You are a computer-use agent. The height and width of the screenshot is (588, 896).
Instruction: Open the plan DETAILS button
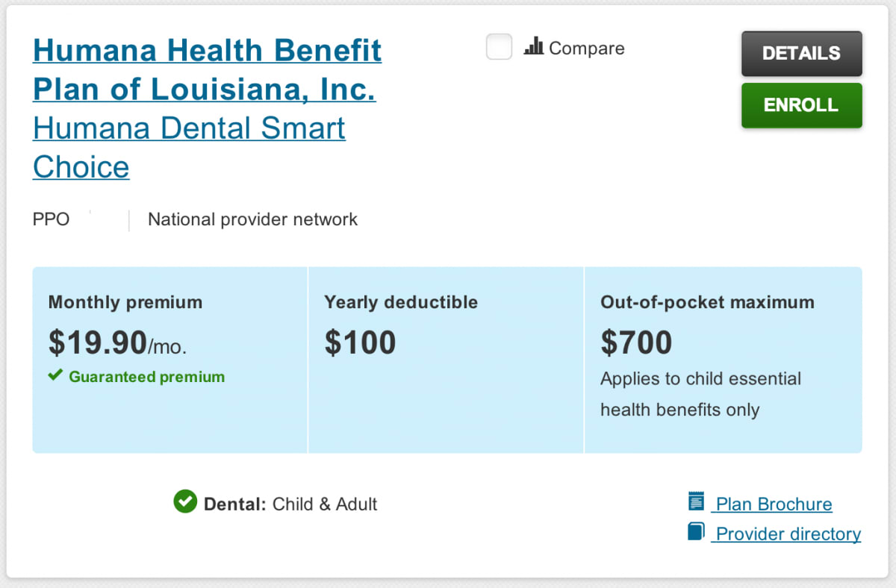pos(802,54)
